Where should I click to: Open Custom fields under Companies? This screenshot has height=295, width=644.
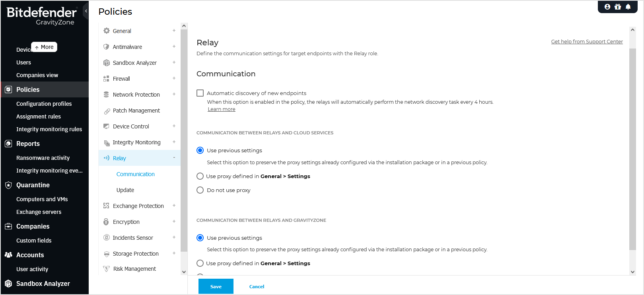pyautogui.click(x=34, y=241)
